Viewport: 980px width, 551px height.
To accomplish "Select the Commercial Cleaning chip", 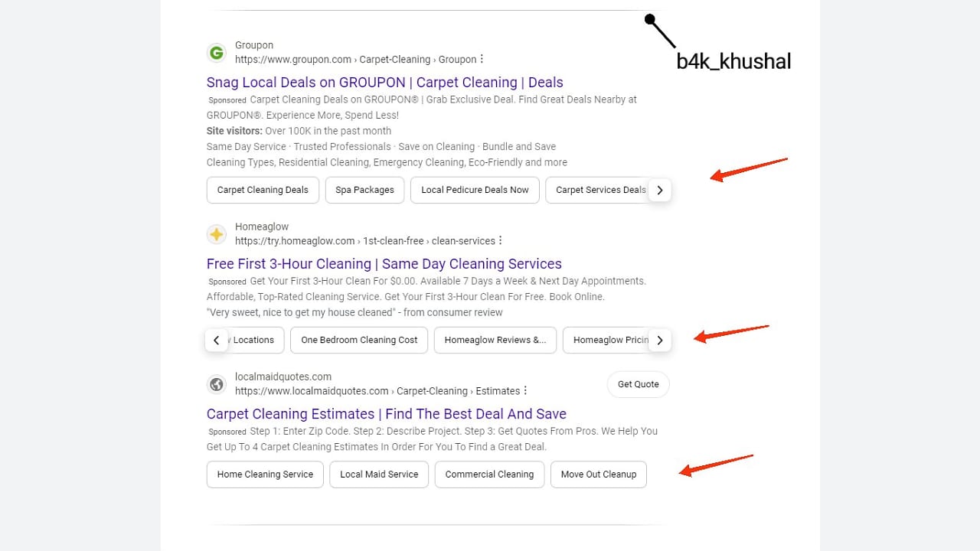I will (489, 474).
